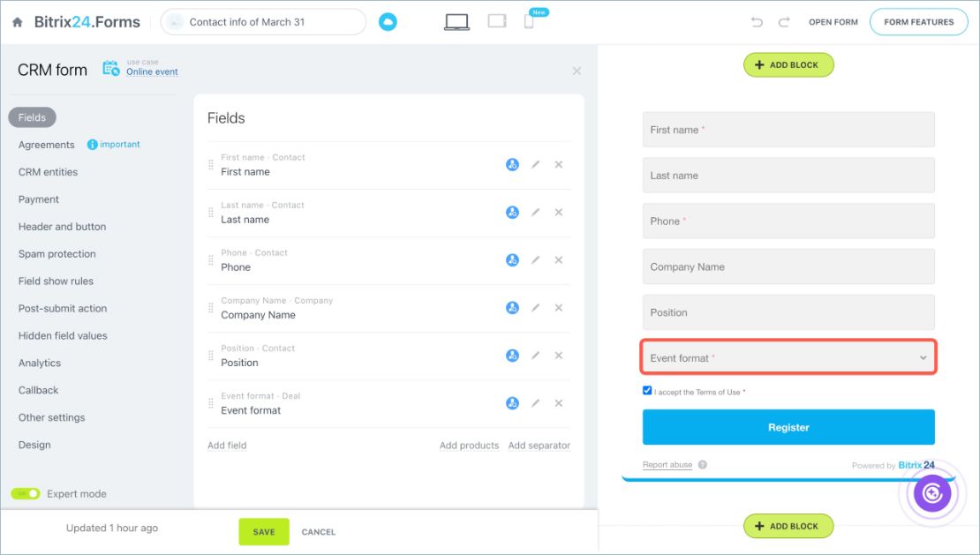
Task: Click CANCEL at the bottom
Action: (319, 532)
